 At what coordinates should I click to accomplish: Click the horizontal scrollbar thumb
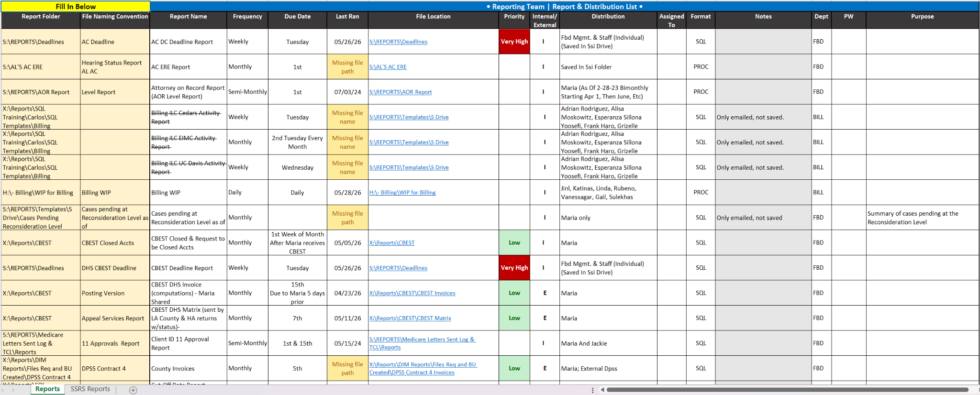click(x=787, y=390)
